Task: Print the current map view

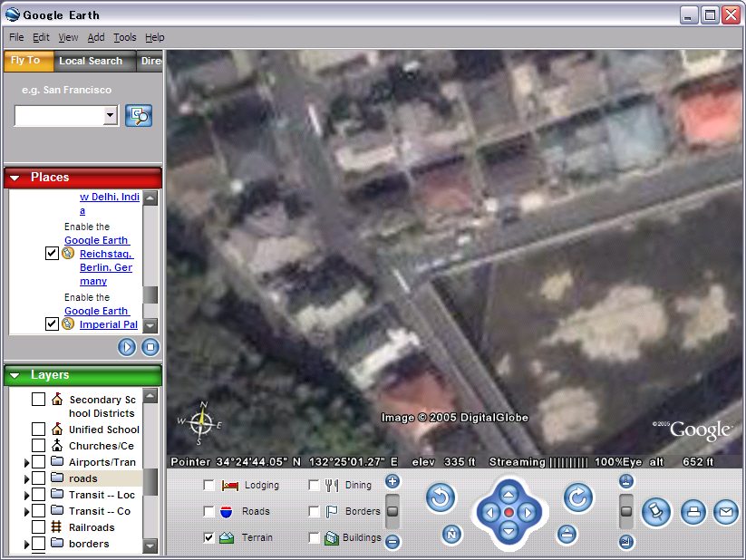Action: [x=693, y=512]
